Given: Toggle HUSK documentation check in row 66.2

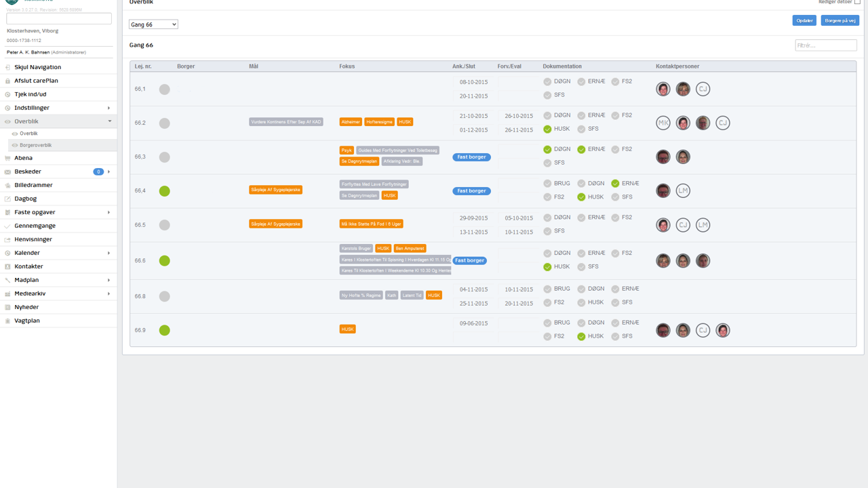Looking at the screenshot, I should [547, 129].
